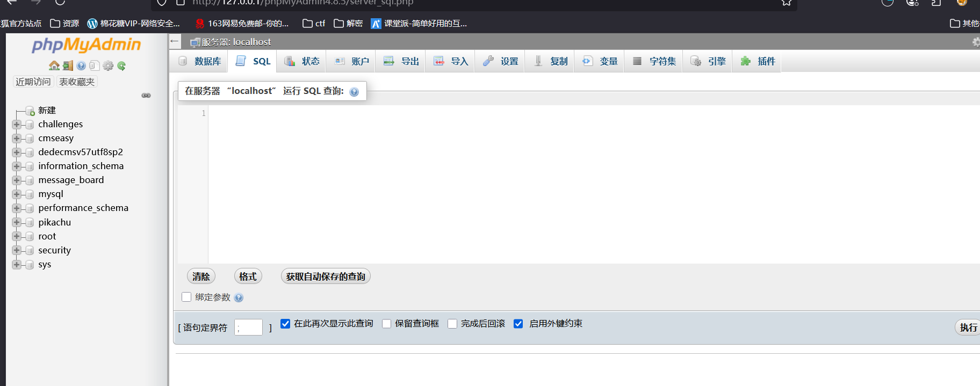Enable the 完成后回滚 checkbox
Viewport: 980px width, 386px height.
[x=452, y=323]
